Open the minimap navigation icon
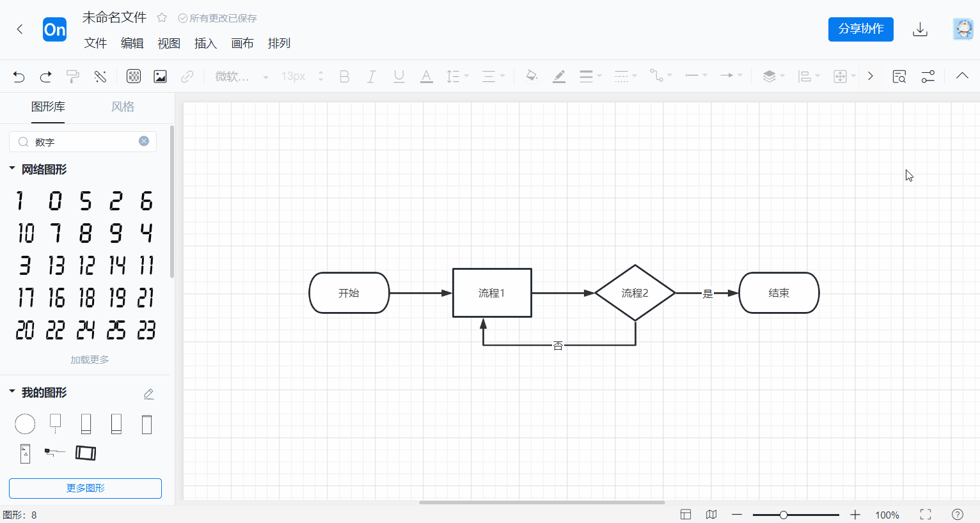 tap(711, 515)
